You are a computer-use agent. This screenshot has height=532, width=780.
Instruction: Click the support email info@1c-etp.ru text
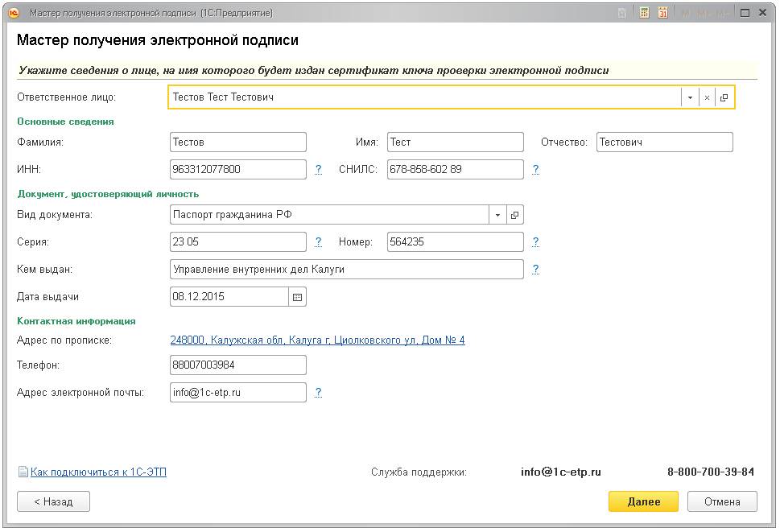pos(560,472)
